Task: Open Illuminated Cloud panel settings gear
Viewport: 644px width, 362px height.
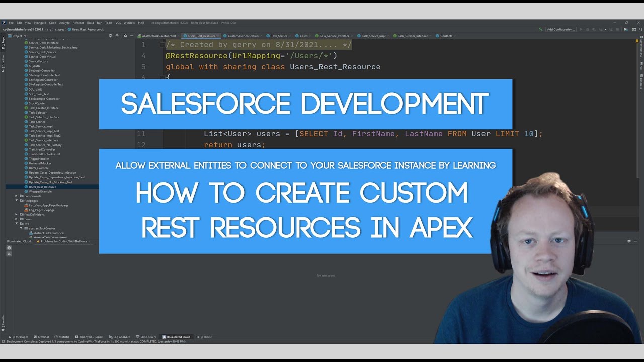Action: coord(629,241)
